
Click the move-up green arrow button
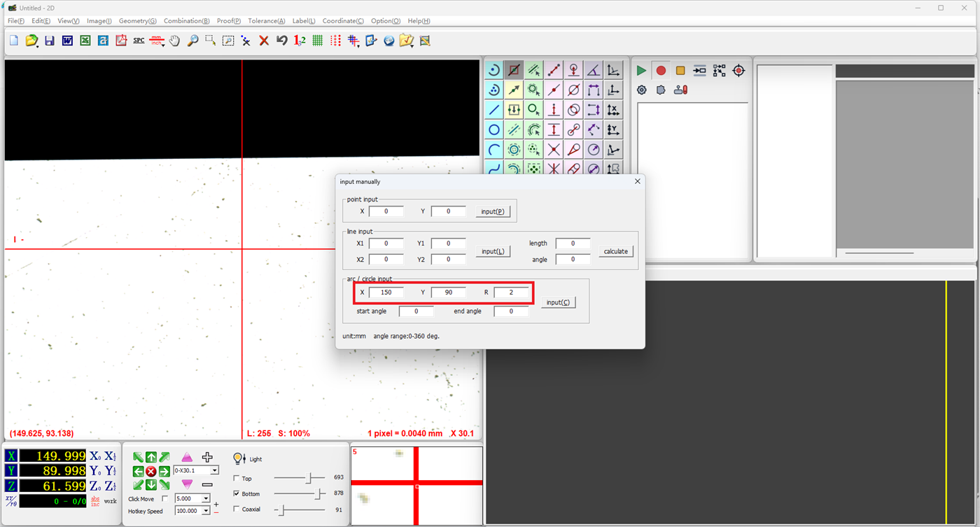(151, 457)
